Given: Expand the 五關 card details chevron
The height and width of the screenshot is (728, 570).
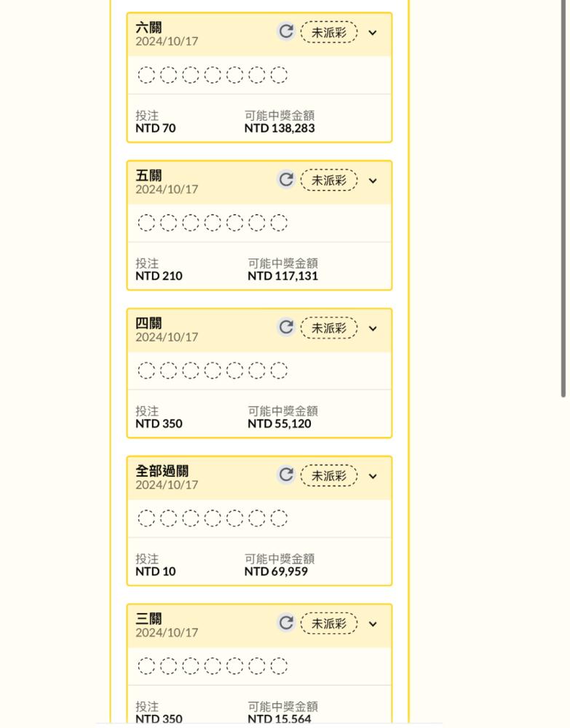Looking at the screenshot, I should pos(372,181).
